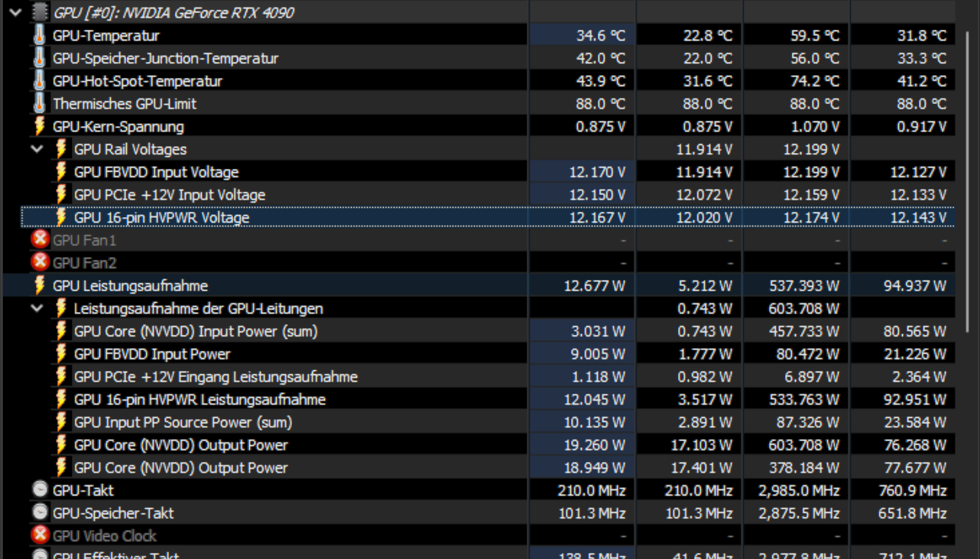This screenshot has height=559, width=980.
Task: Click the 2,875.5 MHz maximum memory clock value
Action: tap(800, 513)
